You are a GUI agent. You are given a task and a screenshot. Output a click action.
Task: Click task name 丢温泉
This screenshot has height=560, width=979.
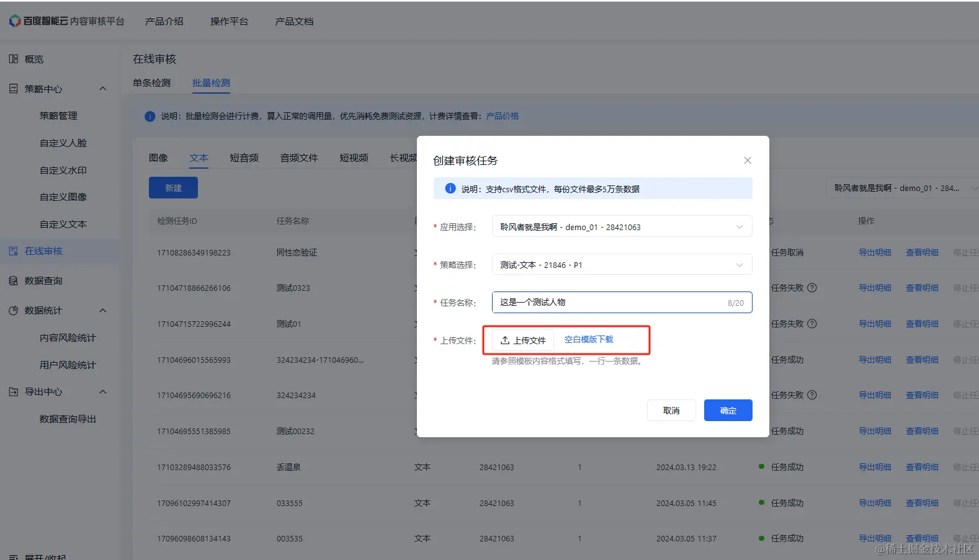coord(288,468)
